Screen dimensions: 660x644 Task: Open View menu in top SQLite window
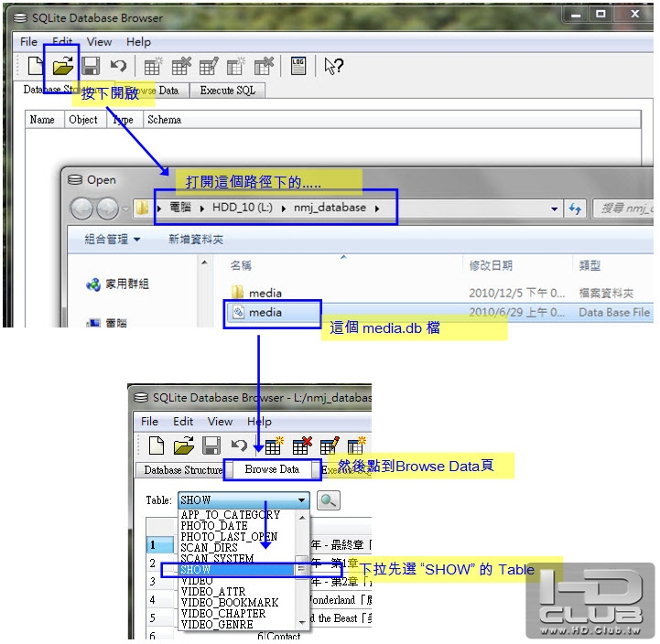(100, 42)
